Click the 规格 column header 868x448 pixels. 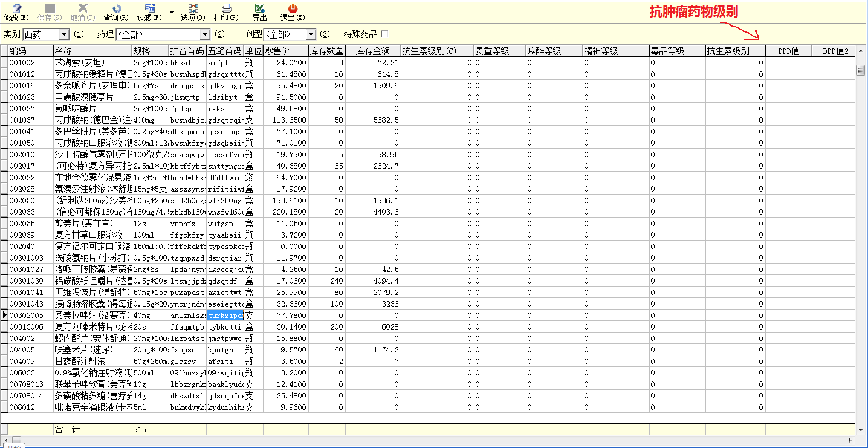pyautogui.click(x=151, y=51)
